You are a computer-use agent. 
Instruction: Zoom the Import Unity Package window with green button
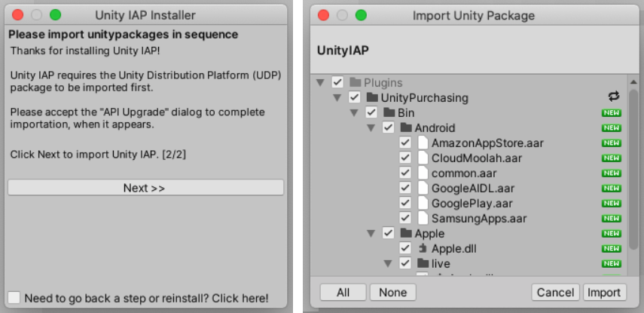click(361, 15)
